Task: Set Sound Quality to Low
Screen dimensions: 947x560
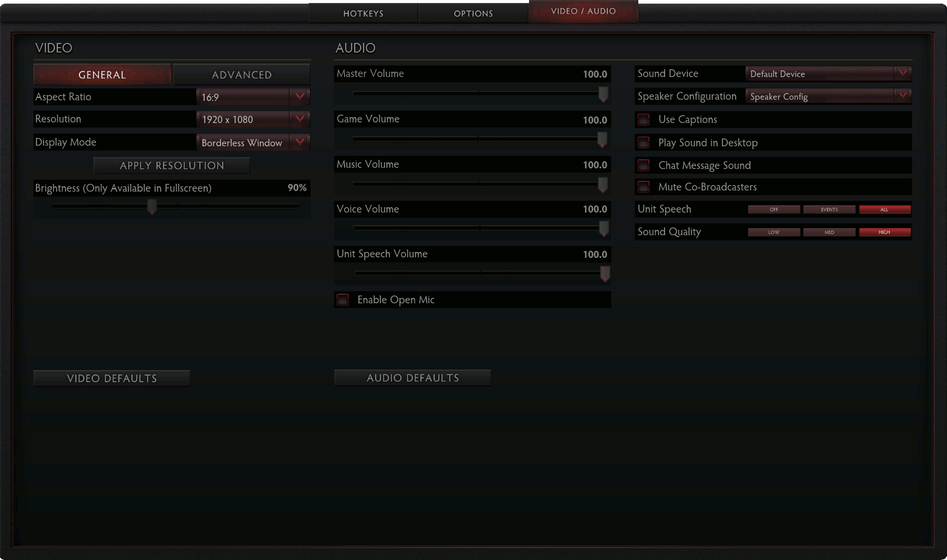Action: click(774, 232)
